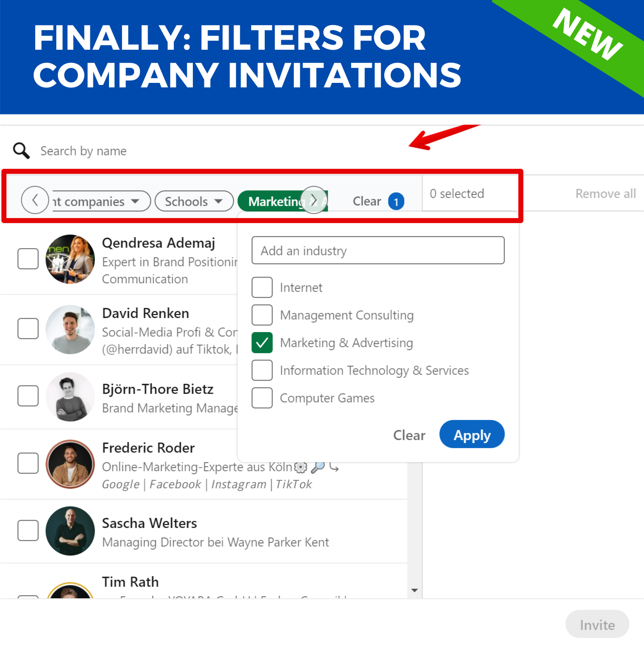This screenshot has width=644, height=659.
Task: Open Qendresa Ademaj's profile photo
Action: [70, 260]
